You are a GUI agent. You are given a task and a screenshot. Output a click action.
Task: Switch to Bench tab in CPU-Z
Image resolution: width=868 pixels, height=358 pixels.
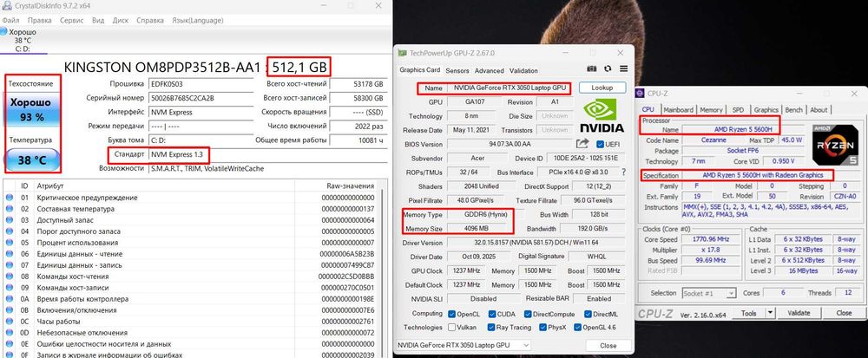(794, 109)
